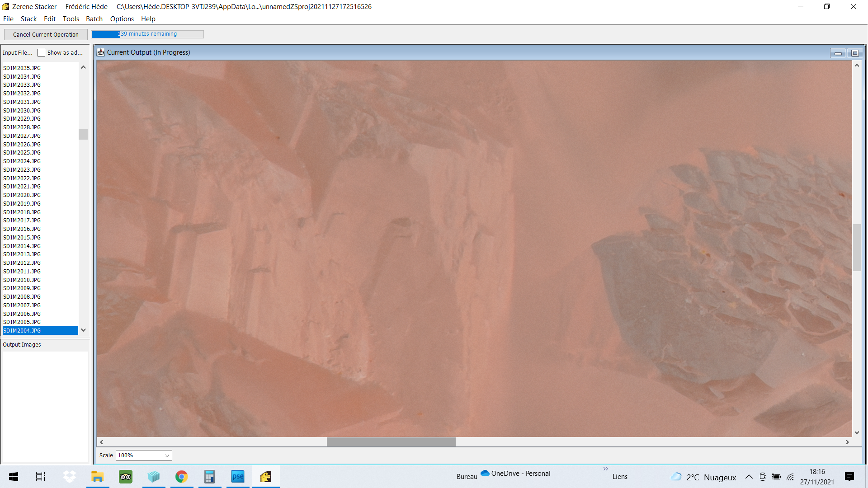Click the horizontal image scrollbar thumb
Screen dimensions: 868x488
point(391,442)
